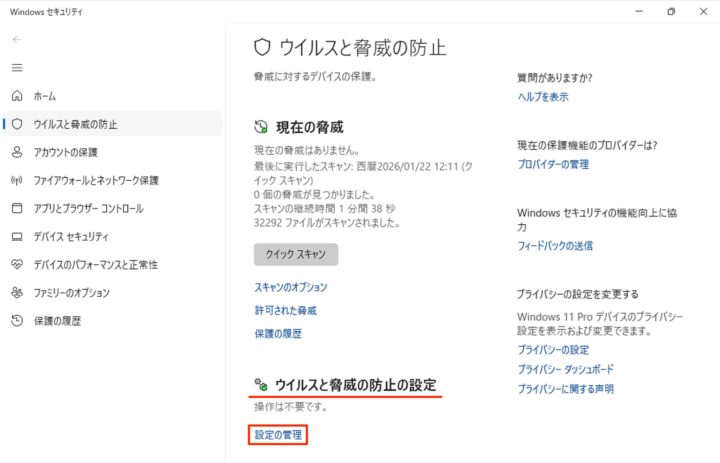Click the account protection person icon
Viewport: 720px width, 463px height.
pos(16,152)
